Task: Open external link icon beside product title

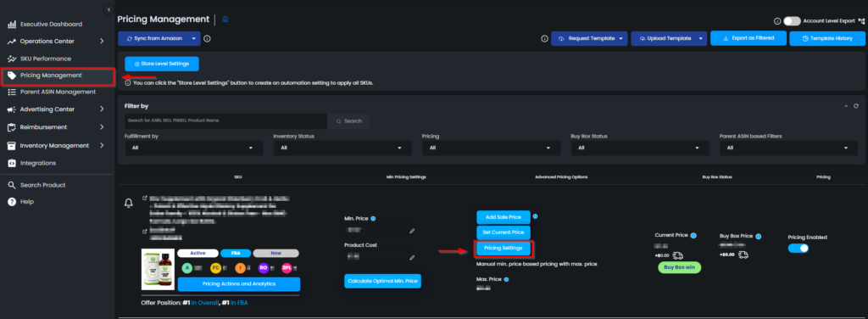Action: click(145, 198)
